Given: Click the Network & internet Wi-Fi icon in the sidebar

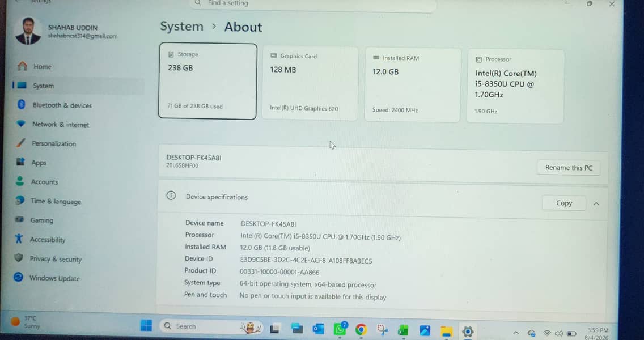Looking at the screenshot, I should click(x=21, y=124).
